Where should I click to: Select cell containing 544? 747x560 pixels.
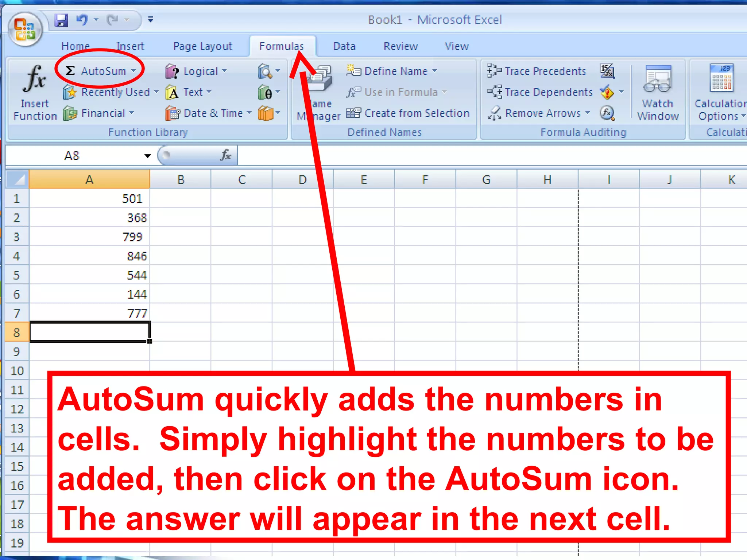click(89, 275)
